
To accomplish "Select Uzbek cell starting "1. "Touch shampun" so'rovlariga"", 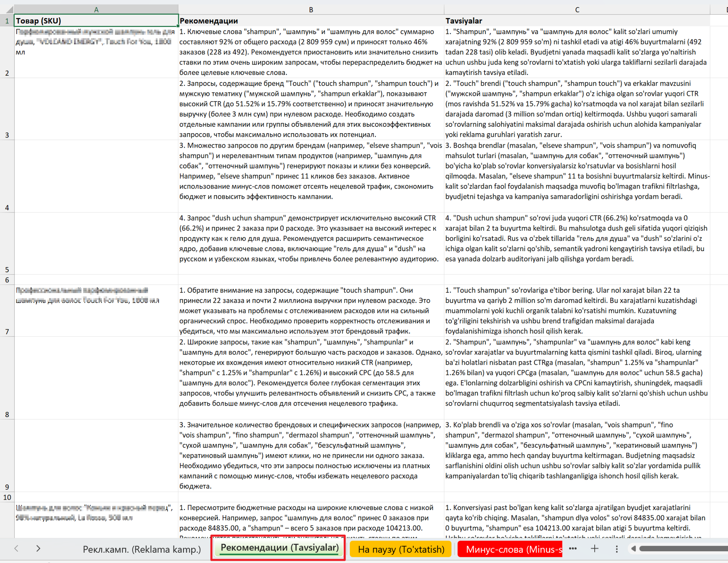I will click(577, 310).
